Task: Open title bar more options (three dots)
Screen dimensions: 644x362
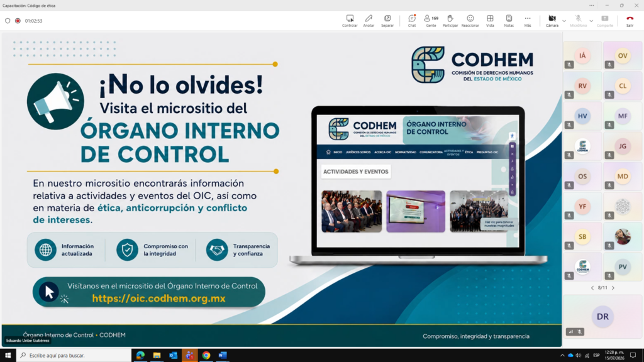Action: (x=591, y=5)
